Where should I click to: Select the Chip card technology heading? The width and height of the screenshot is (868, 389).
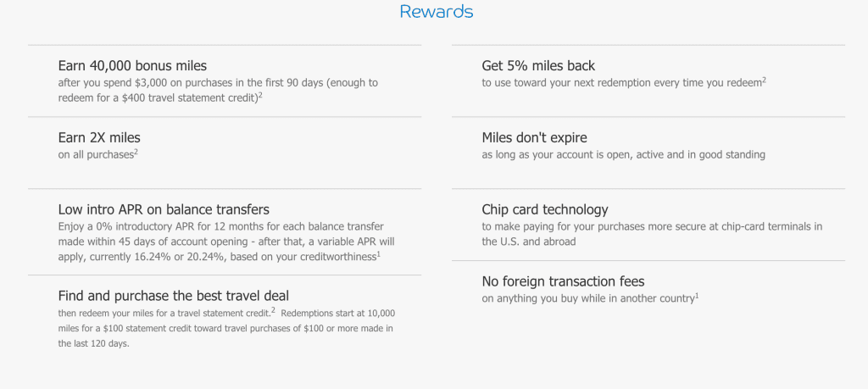[x=545, y=209]
